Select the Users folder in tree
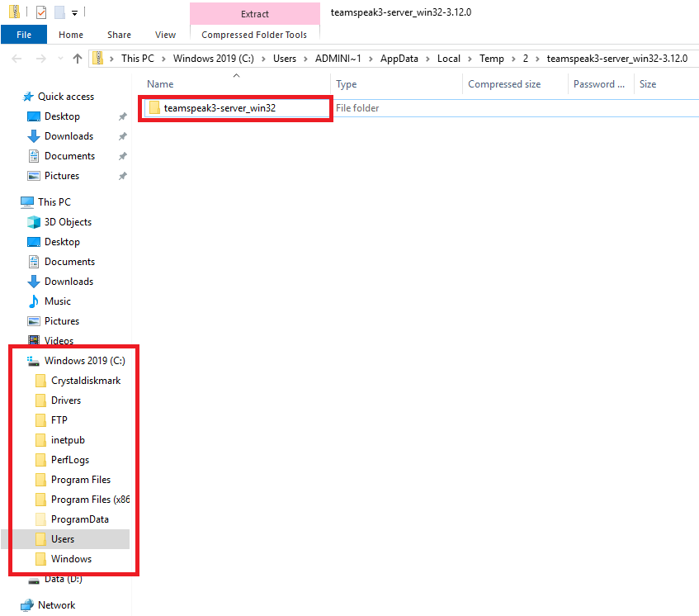 (x=63, y=539)
